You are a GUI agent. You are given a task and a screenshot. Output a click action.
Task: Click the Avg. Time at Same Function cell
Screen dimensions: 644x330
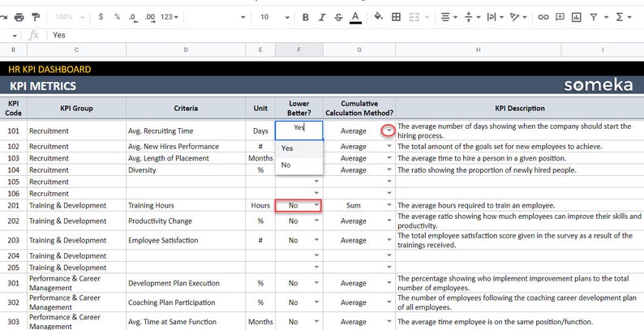(186, 322)
